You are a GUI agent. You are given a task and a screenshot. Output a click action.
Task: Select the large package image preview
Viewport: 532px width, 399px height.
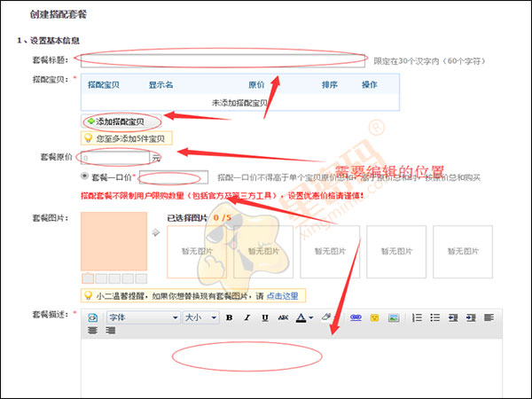(x=114, y=241)
